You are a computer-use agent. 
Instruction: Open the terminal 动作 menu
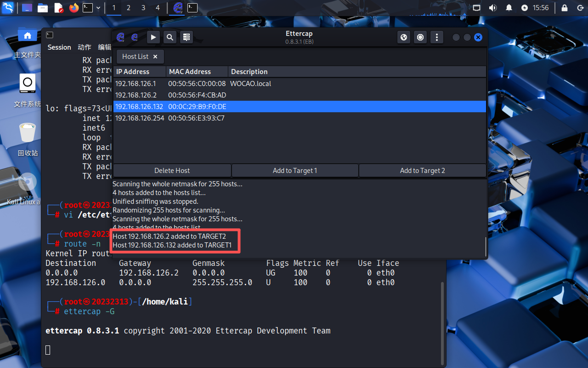click(85, 47)
